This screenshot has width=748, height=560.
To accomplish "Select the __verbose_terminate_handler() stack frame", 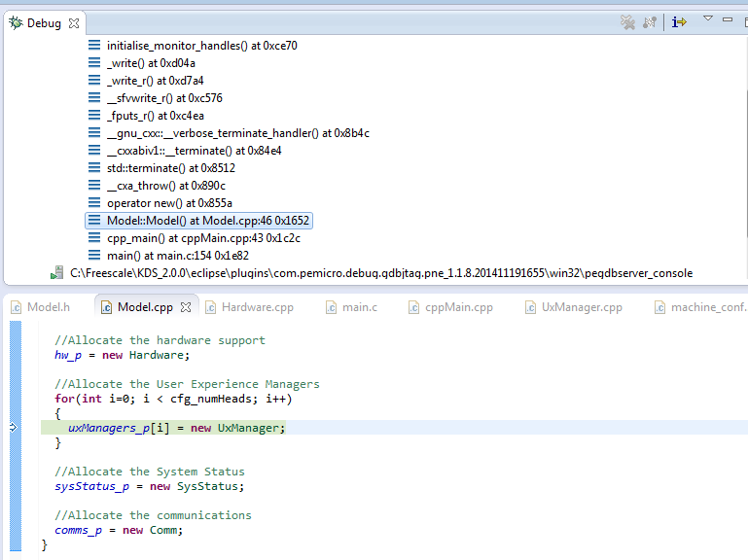I will pos(238,133).
